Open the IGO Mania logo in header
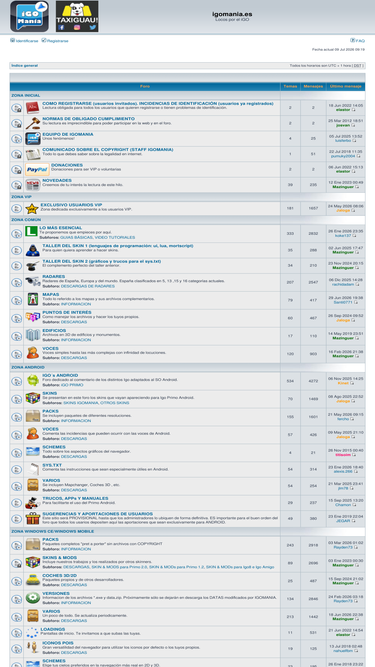375x667 pixels. click(29, 16)
